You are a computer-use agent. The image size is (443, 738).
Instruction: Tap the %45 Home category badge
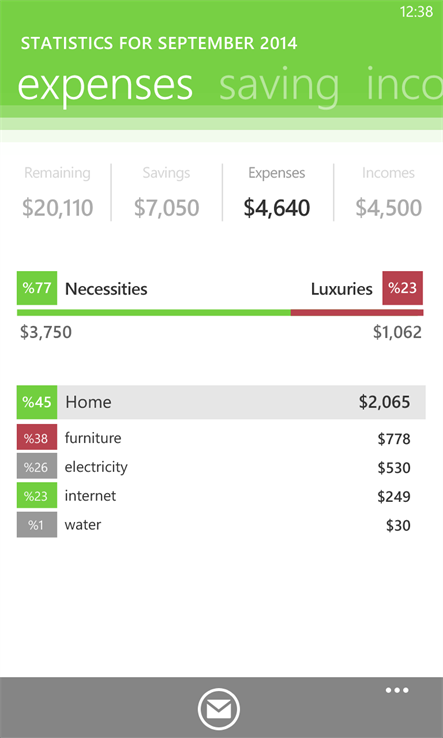(x=37, y=402)
